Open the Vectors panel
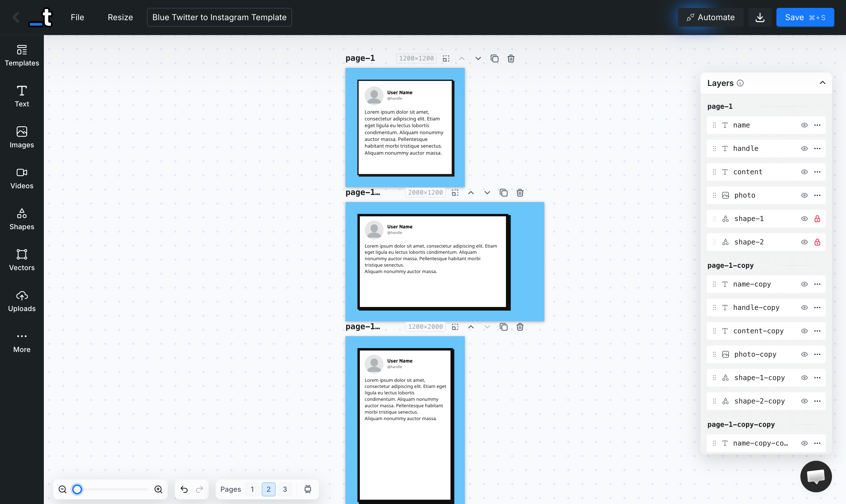846x504 pixels. [22, 260]
